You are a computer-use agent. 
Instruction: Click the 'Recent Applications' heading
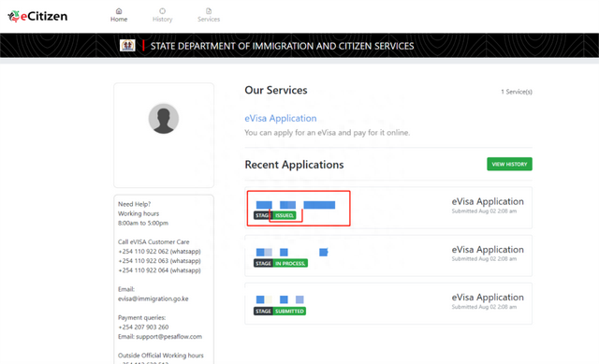[x=294, y=165]
